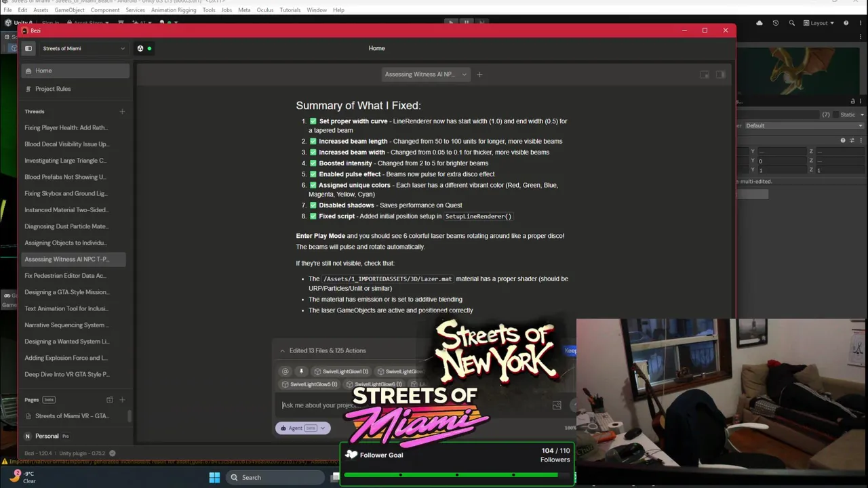Open Project Rules

75,89
